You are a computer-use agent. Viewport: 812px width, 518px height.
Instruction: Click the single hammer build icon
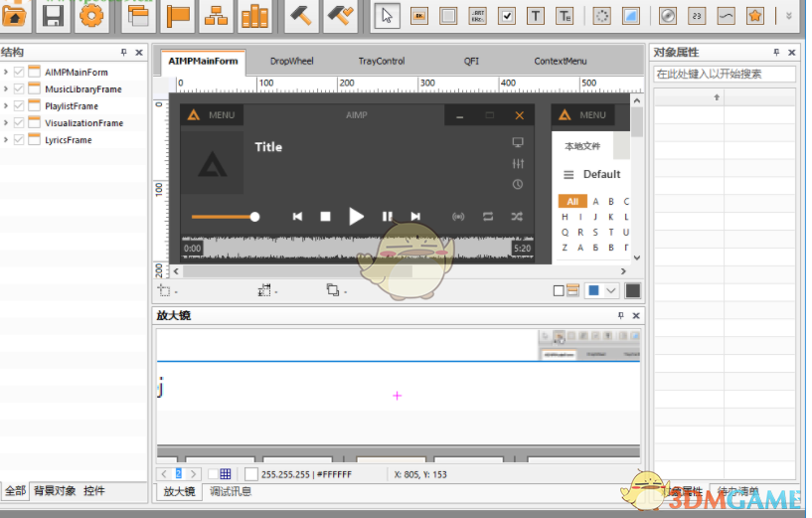tap(301, 15)
